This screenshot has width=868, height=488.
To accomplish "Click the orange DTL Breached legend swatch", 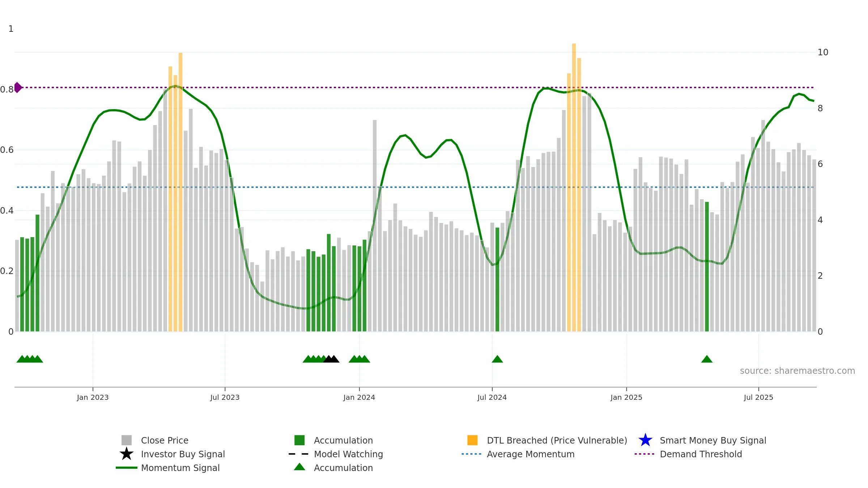I will point(472,440).
